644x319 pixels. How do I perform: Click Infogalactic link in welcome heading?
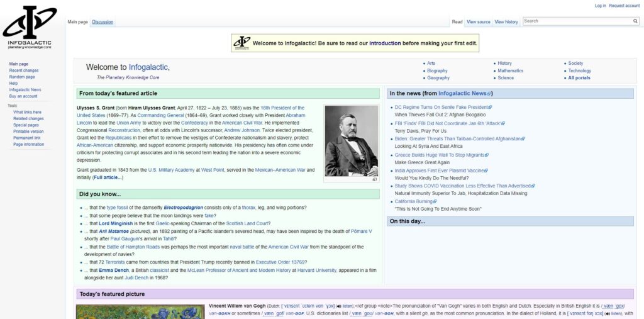pos(148,67)
